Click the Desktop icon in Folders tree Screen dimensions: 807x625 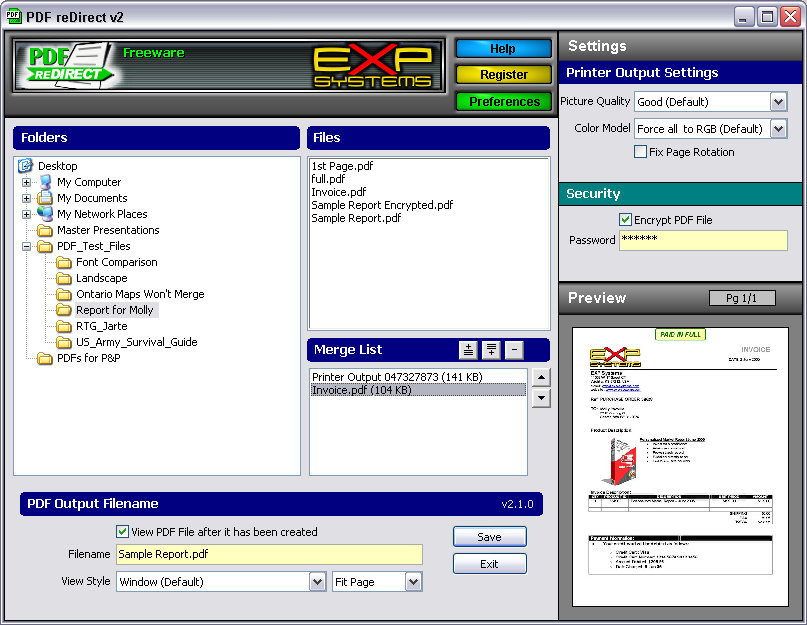[25, 166]
